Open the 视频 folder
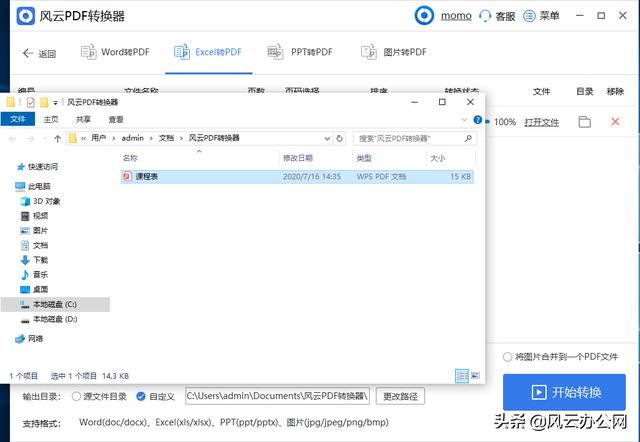Screen dimensions: 640x442 pos(34,215)
